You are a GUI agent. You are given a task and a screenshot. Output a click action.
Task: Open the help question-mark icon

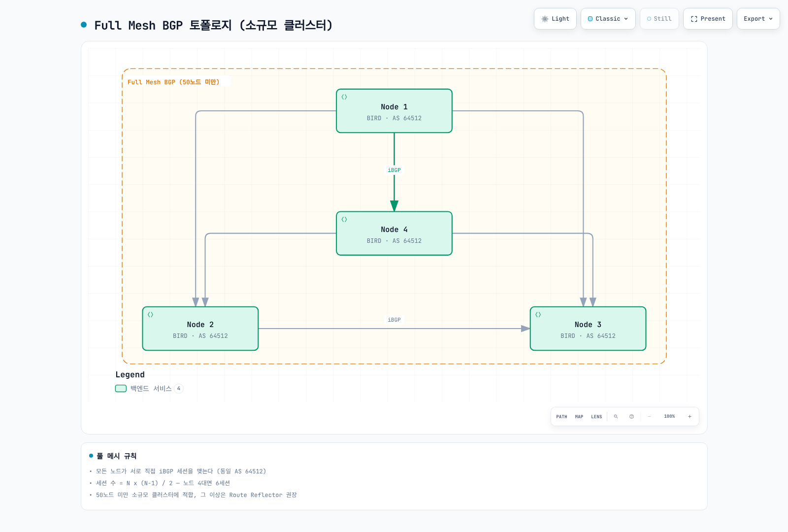[x=631, y=417]
